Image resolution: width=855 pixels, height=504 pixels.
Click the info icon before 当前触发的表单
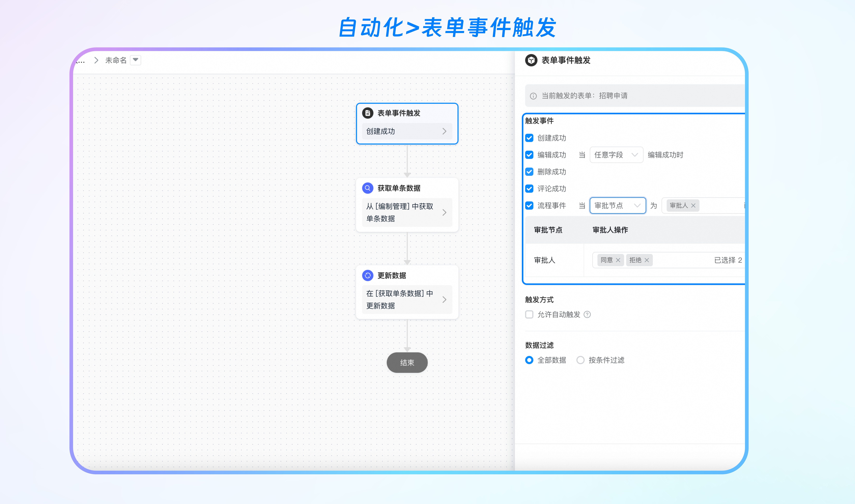coord(533,96)
